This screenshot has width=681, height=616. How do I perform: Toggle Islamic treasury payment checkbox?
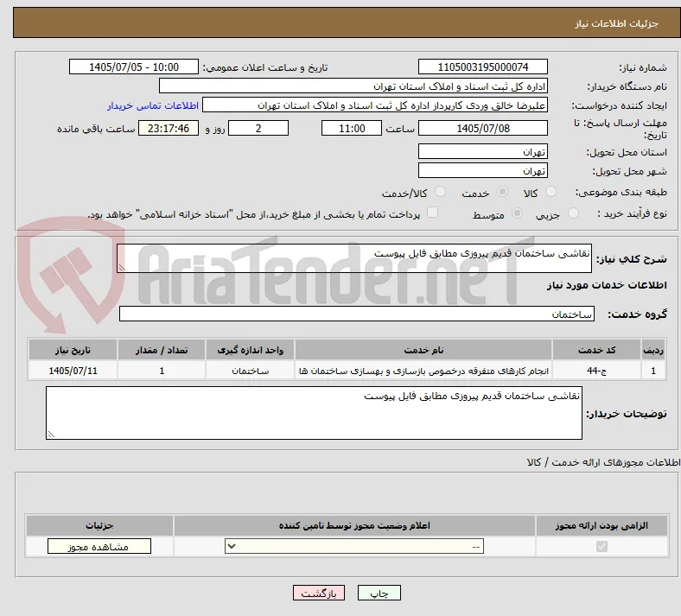click(x=432, y=213)
